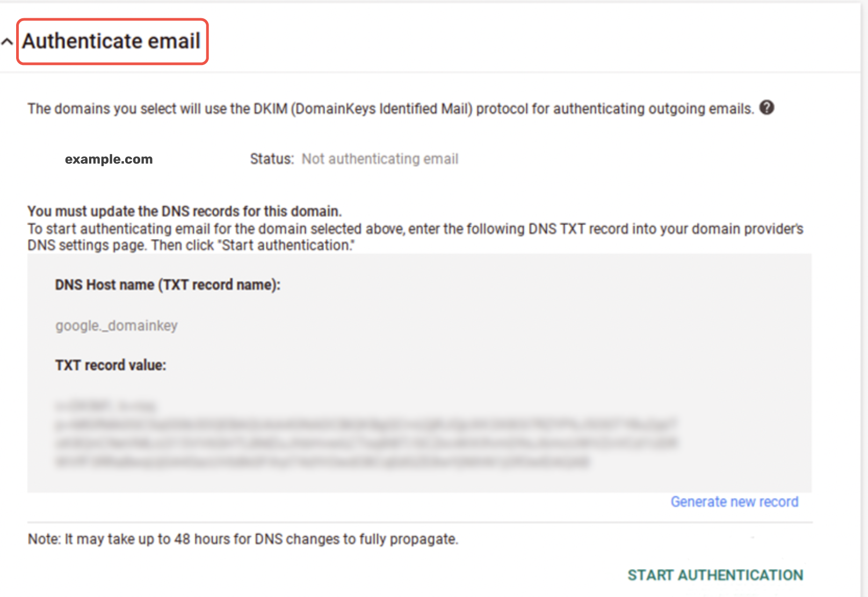Viewport: 868px width, 597px height.
Task: Click inside the red highlighted title box
Action: tap(111, 40)
